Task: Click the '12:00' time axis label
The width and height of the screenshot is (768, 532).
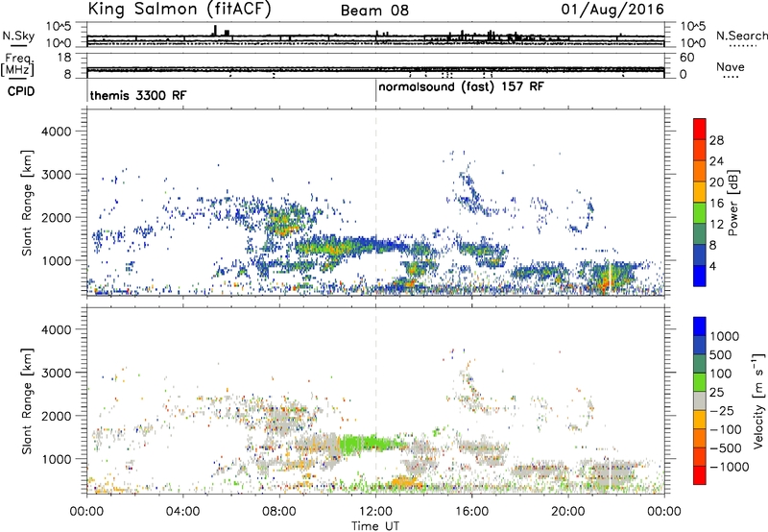Action: pos(375,512)
